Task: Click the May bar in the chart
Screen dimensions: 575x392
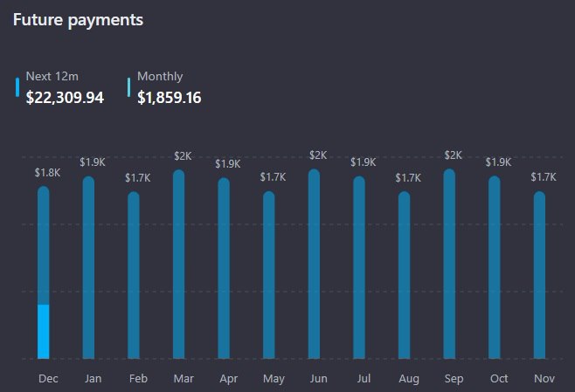Action: [269, 275]
